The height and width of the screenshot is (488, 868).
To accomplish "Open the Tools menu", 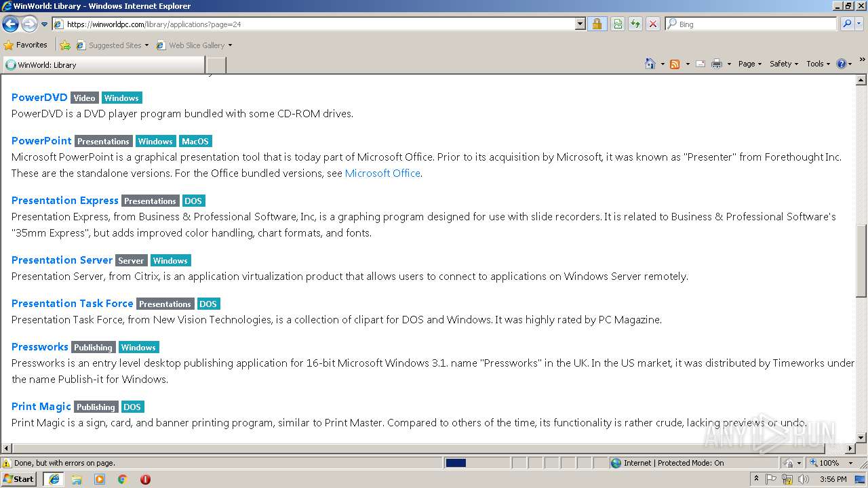I will coord(818,64).
